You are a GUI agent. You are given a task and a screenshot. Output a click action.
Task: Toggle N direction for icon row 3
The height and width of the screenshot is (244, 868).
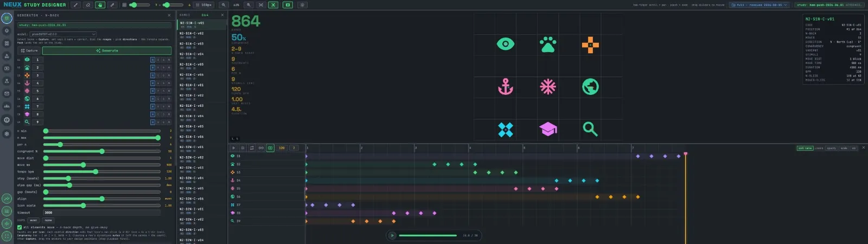[x=152, y=75]
